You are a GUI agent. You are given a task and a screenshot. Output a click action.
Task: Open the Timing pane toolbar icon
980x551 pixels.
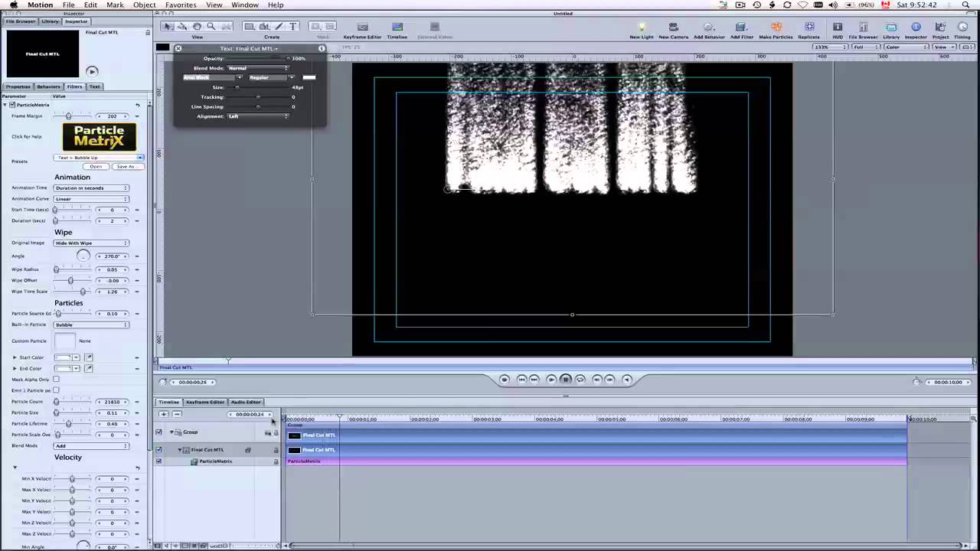pyautogui.click(x=962, y=30)
